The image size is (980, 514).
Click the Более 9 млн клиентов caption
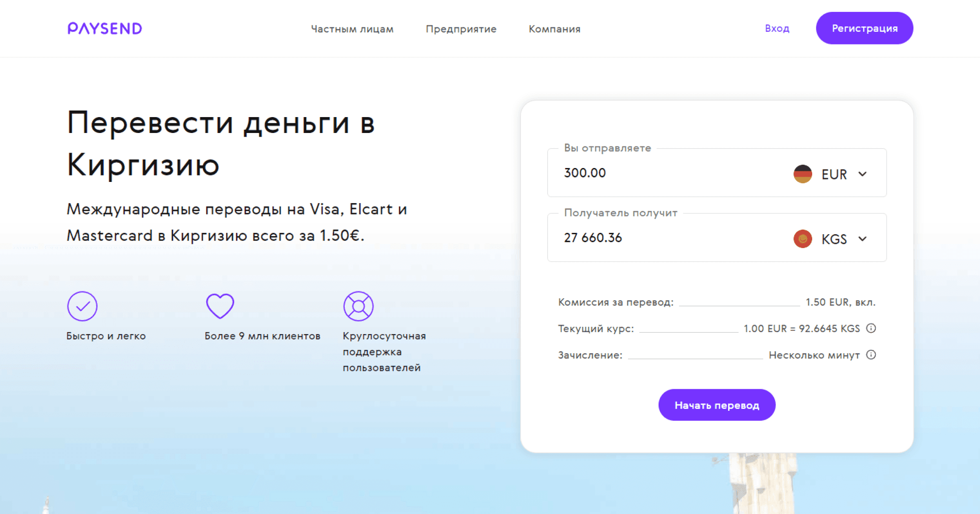click(x=262, y=336)
